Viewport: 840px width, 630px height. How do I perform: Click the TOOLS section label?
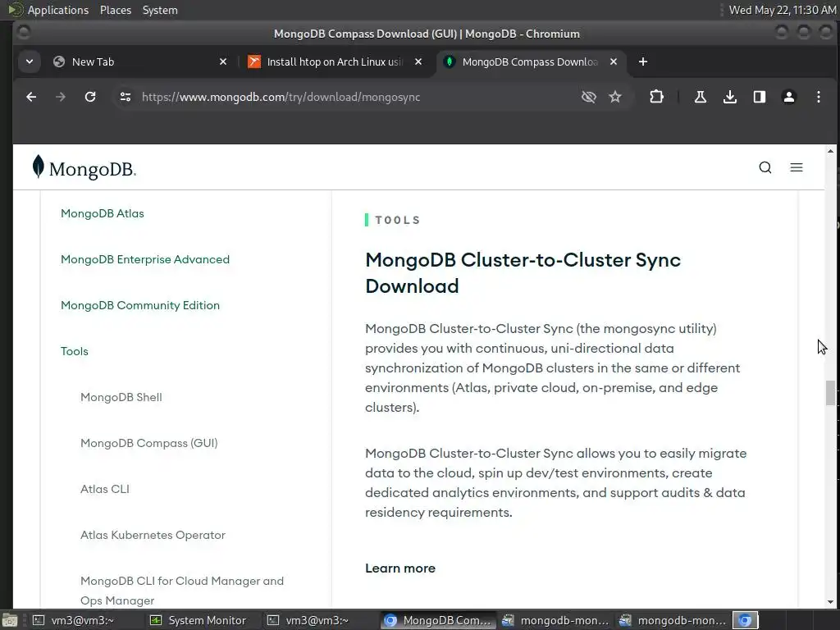coord(398,220)
